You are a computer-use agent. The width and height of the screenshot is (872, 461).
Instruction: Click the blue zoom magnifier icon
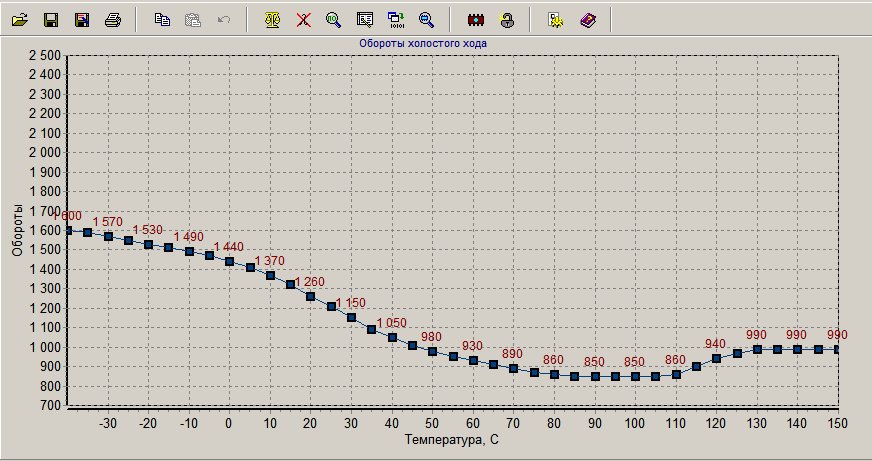427,19
